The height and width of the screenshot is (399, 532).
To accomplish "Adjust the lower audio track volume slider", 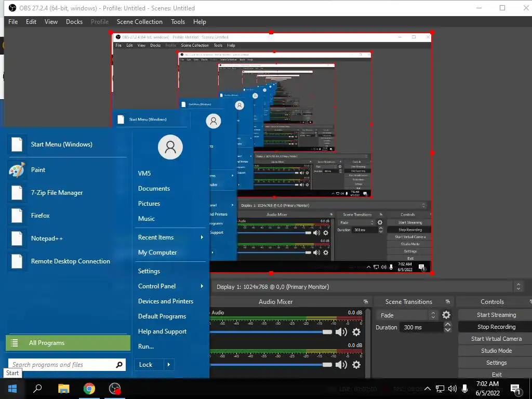I will pos(327,365).
